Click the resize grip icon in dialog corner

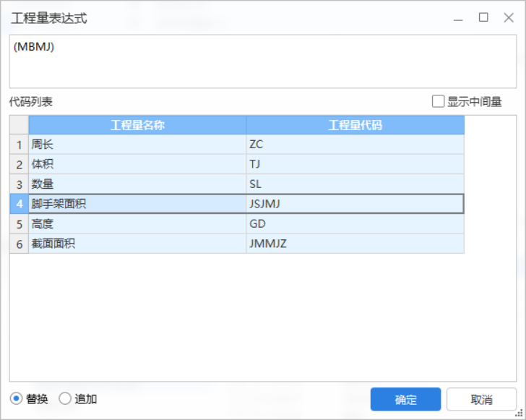point(519,413)
